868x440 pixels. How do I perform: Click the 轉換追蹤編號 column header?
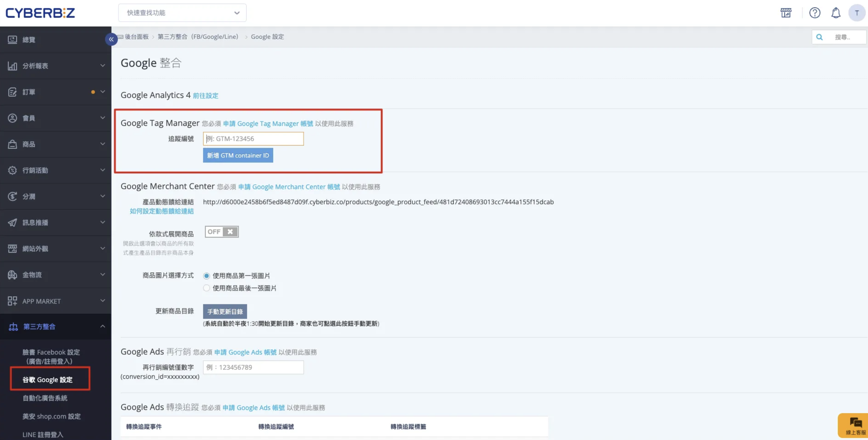coord(276,427)
